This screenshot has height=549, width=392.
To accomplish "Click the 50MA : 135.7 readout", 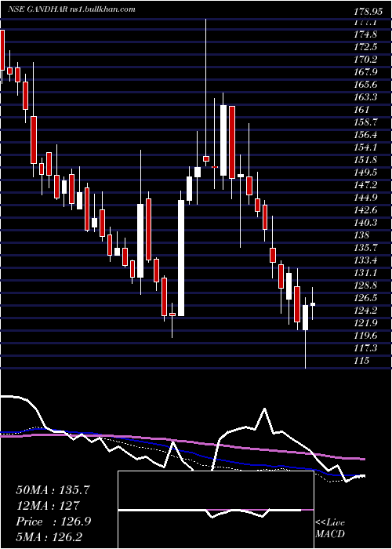I will click(x=53, y=490).
